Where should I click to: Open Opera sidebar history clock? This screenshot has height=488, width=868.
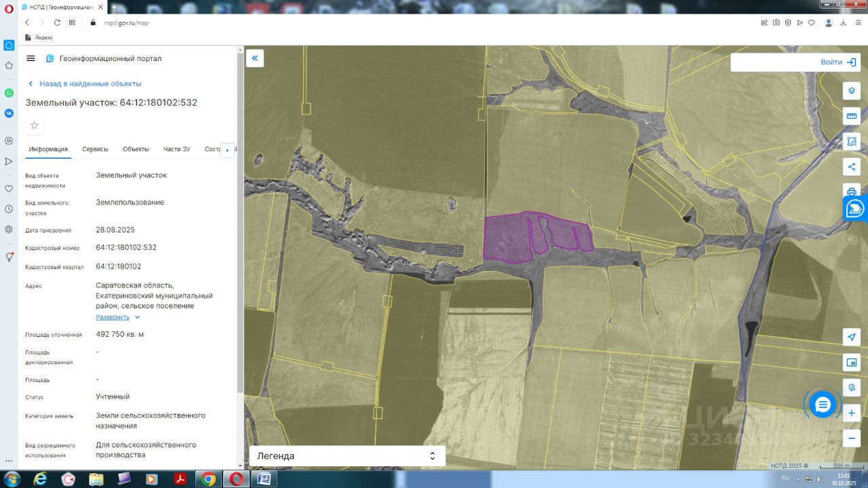coord(9,209)
